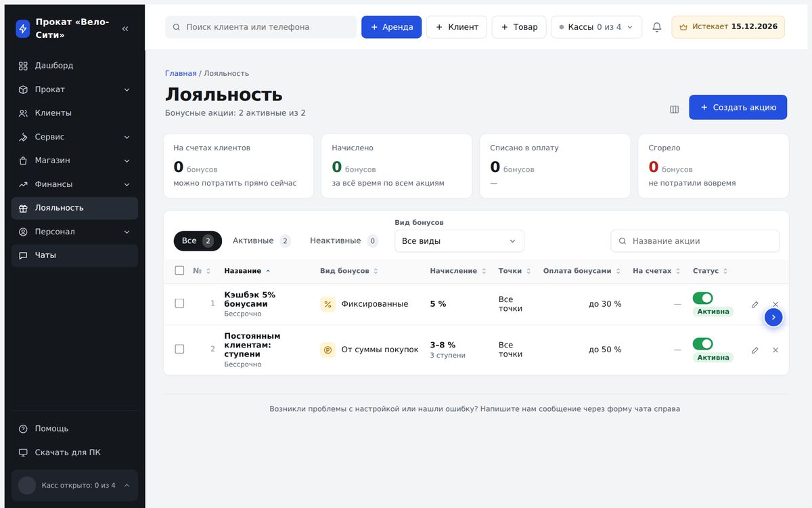Click the + Клиент button
Screen dimensions: 812x508
pyautogui.click(x=457, y=27)
